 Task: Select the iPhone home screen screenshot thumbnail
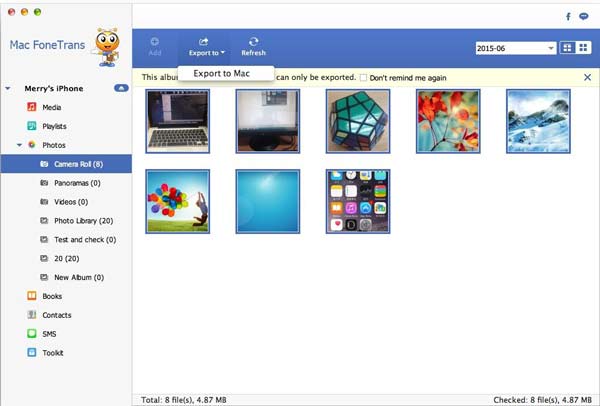tap(357, 200)
